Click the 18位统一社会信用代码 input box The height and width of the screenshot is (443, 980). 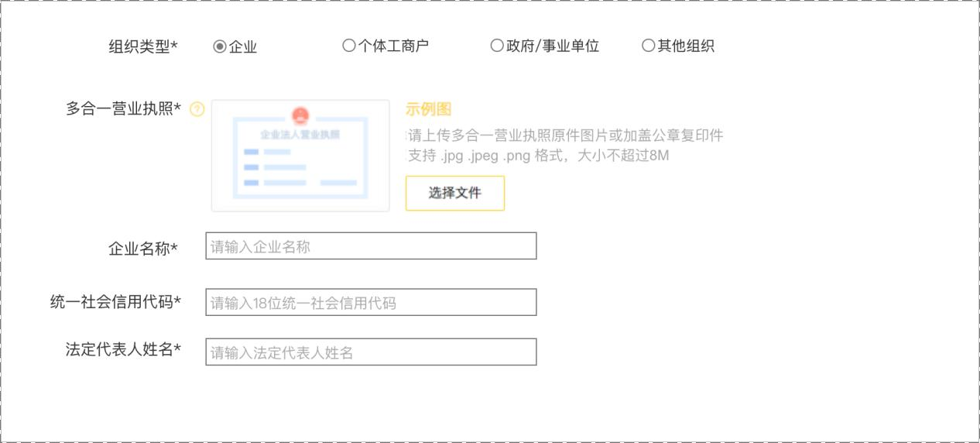click(371, 302)
